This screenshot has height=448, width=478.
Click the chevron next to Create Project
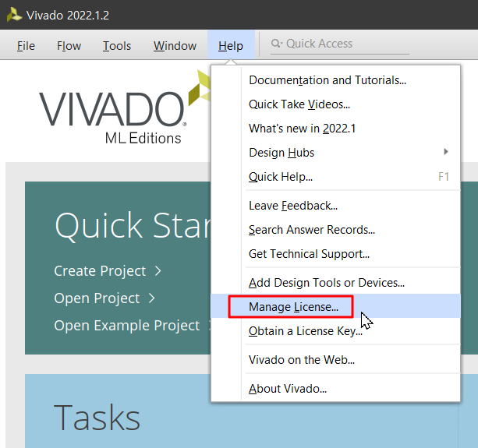[158, 271]
